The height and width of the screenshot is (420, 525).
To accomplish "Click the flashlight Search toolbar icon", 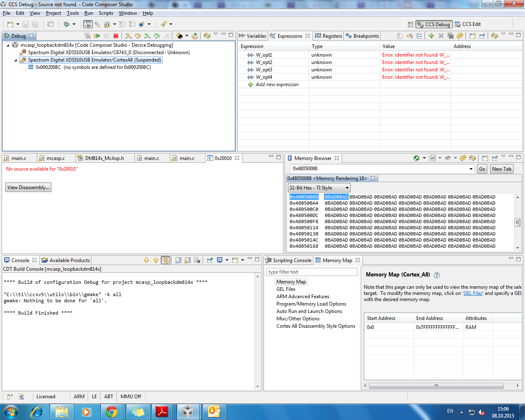I will (163, 25).
